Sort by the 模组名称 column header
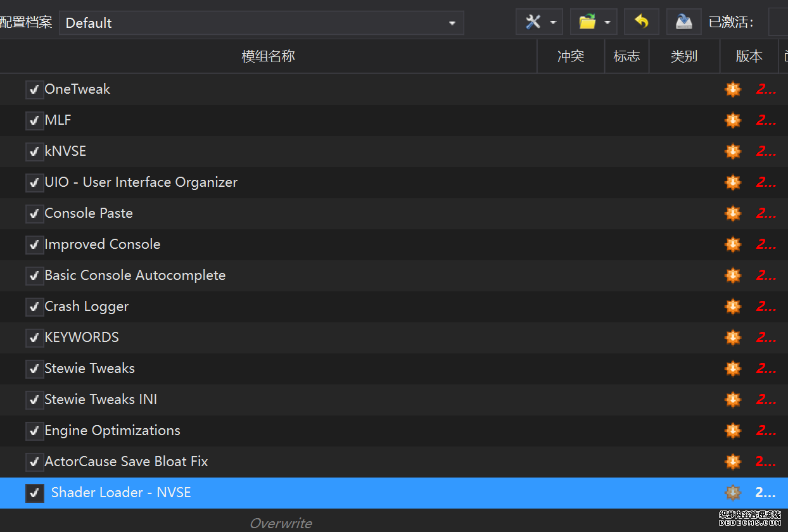Screen dimensions: 788x532 tap(268, 56)
